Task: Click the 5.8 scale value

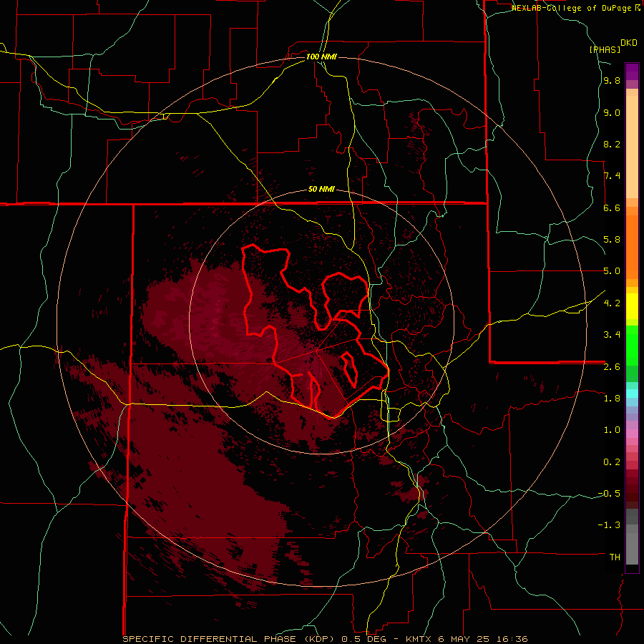Action: click(x=612, y=240)
